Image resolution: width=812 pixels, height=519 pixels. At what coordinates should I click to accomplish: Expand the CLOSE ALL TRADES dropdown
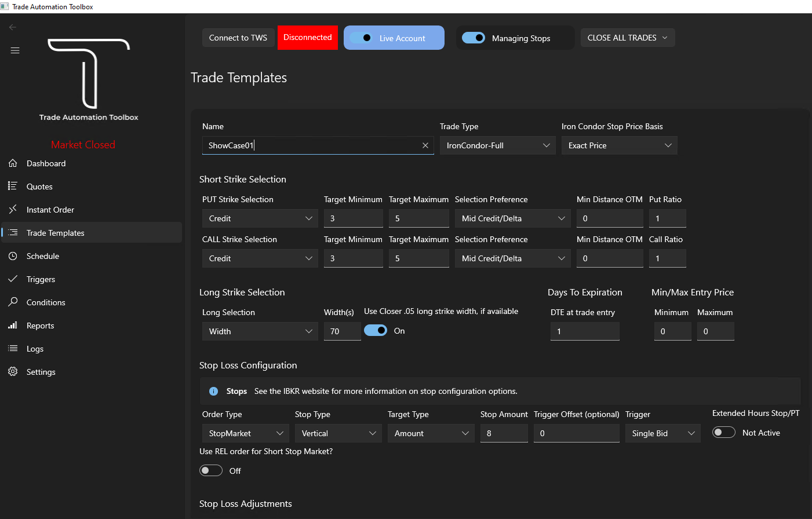click(628, 38)
